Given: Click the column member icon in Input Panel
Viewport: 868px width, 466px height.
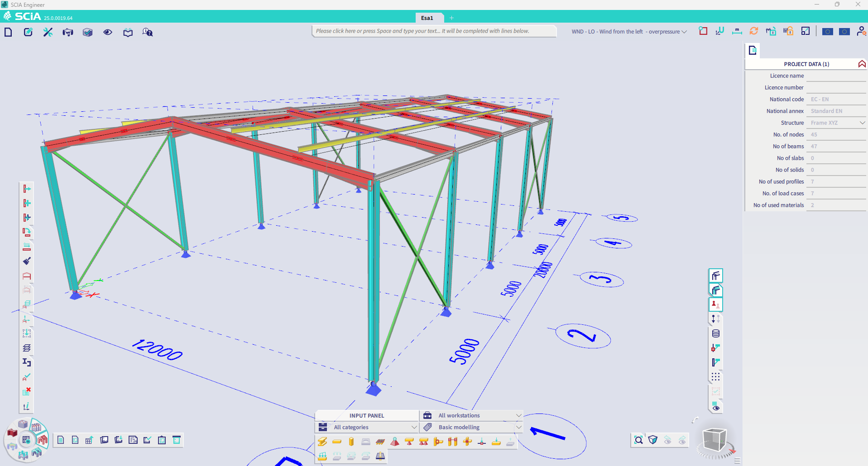Looking at the screenshot, I should [351, 442].
